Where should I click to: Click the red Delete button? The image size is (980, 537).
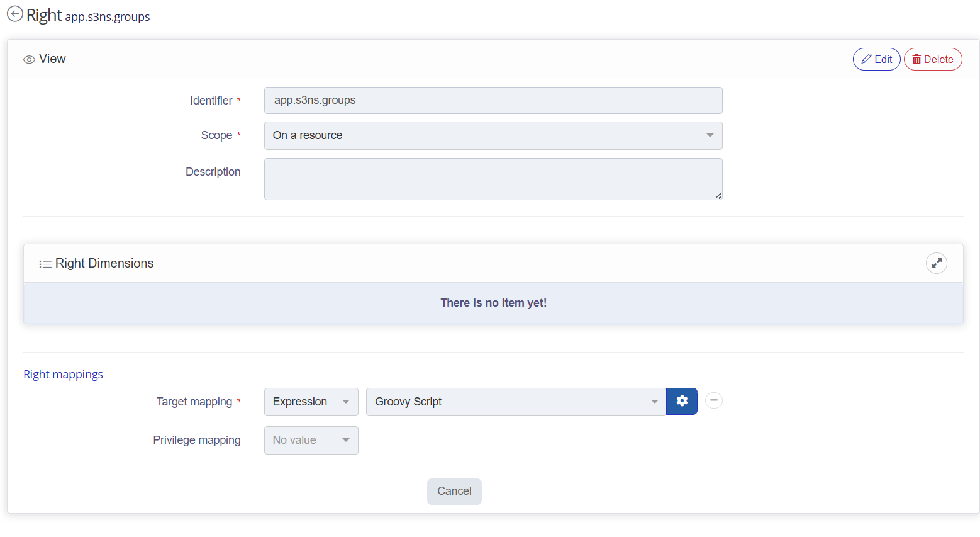[933, 59]
